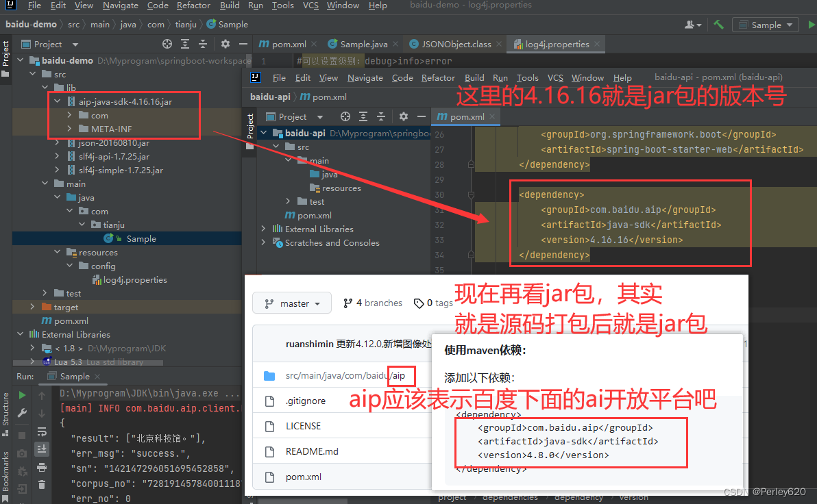Open the Navigate menu in baidu-api window

pyautogui.click(x=365, y=77)
